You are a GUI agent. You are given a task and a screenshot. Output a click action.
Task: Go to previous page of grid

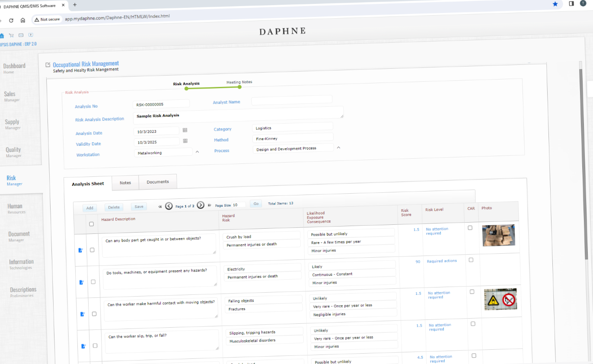pos(169,206)
